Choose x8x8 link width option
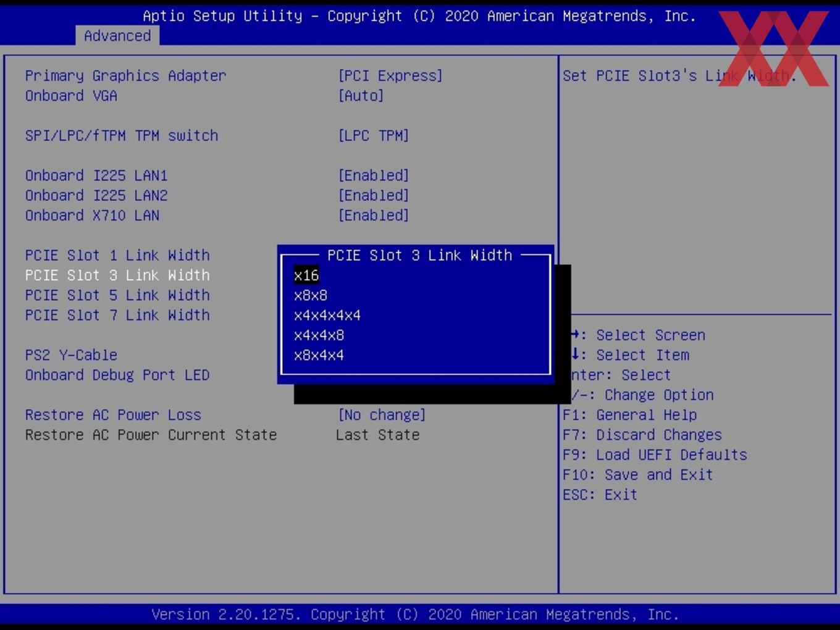The image size is (840, 630). click(311, 295)
